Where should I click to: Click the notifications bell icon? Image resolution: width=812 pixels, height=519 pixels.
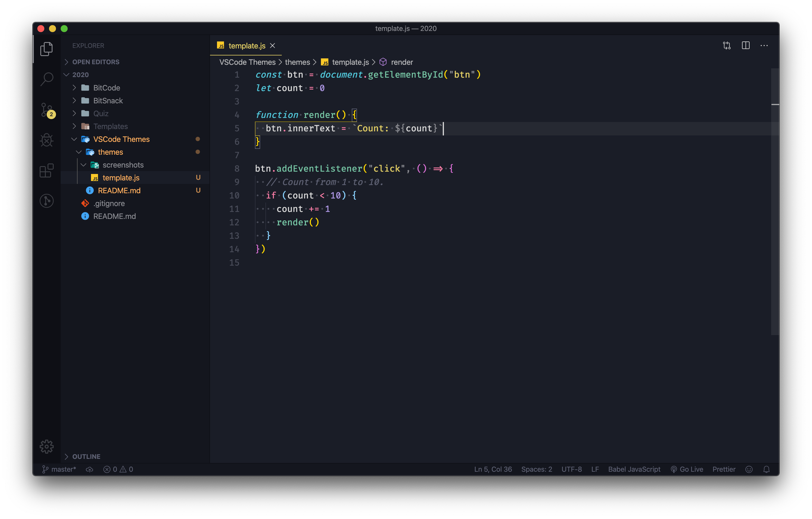(766, 469)
